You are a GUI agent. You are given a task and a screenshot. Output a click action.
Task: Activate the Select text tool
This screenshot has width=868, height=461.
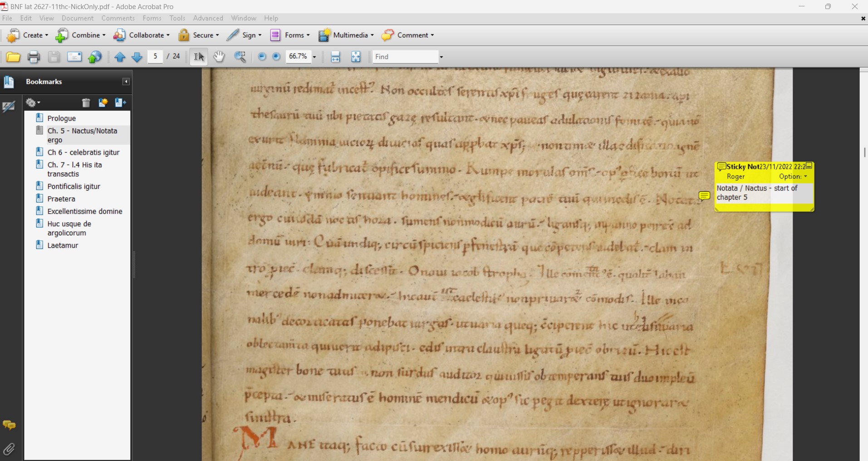click(199, 57)
